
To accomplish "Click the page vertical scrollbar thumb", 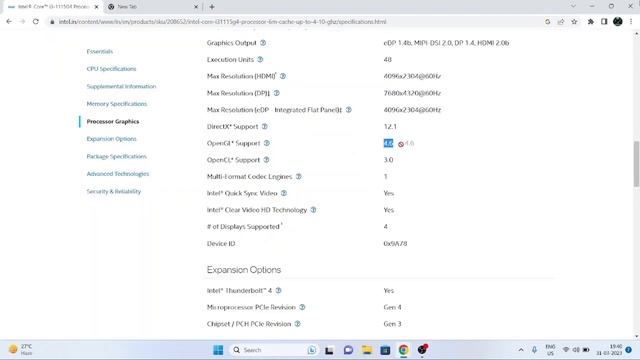I will point(636,164).
